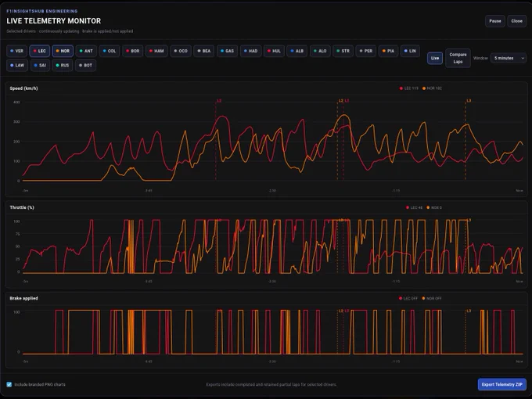The image size is (532, 399).
Task: Enable the ALO driver chip
Action: pos(320,51)
